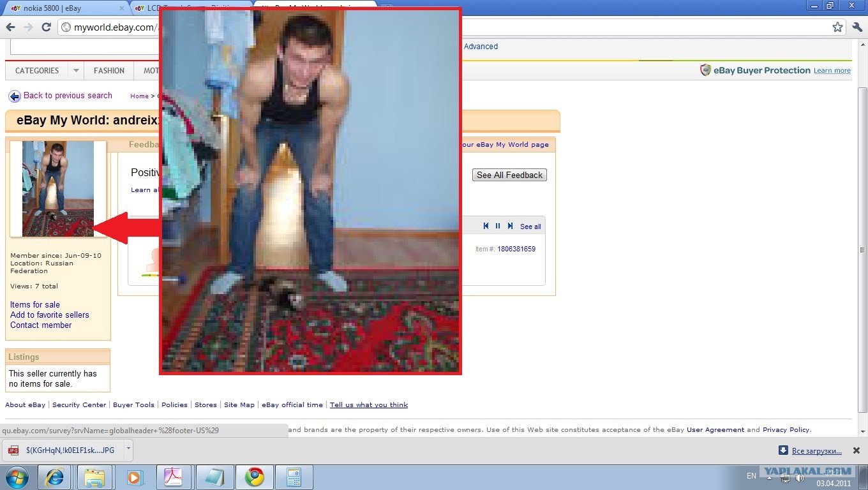
Task: Open the Windows Start menu
Action: click(x=17, y=477)
